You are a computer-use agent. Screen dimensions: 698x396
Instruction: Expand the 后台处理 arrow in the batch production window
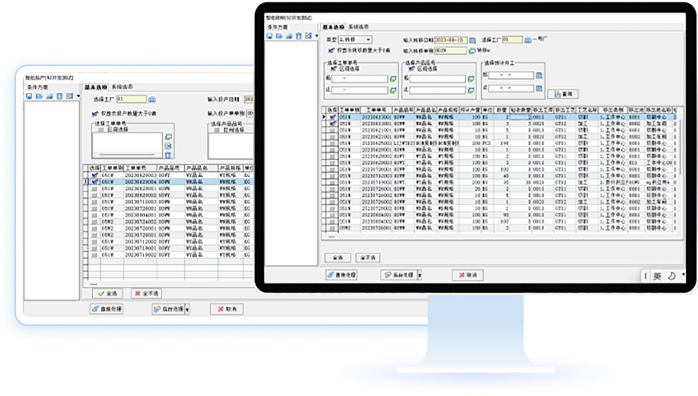pos(187,309)
